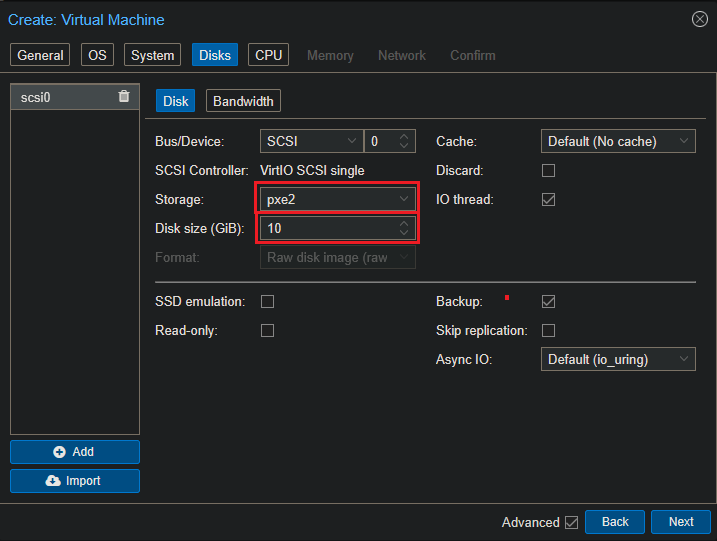717x541 pixels.
Task: Switch to the Bandwidth tab
Action: point(244,101)
